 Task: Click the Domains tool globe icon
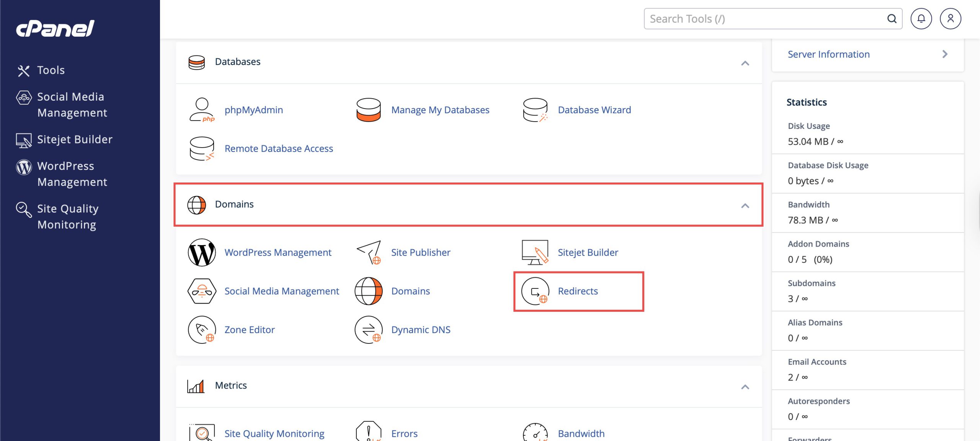[x=368, y=291]
